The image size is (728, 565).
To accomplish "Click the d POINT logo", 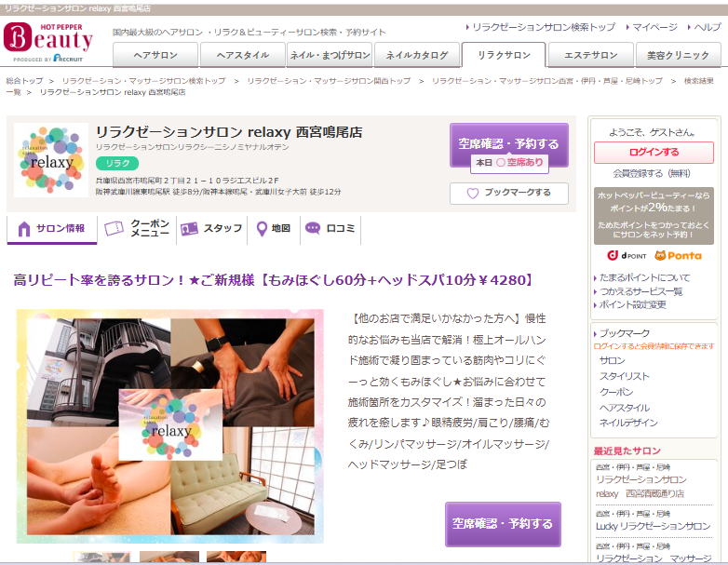I will pos(627,255).
